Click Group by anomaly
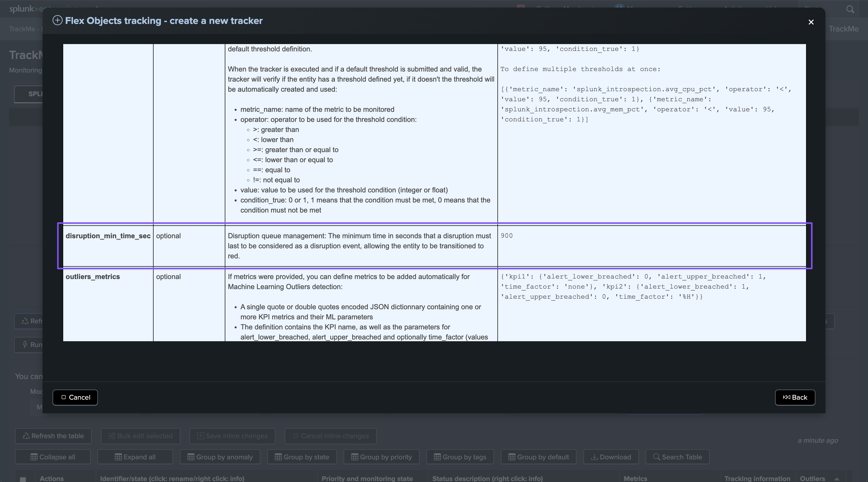 220,457
